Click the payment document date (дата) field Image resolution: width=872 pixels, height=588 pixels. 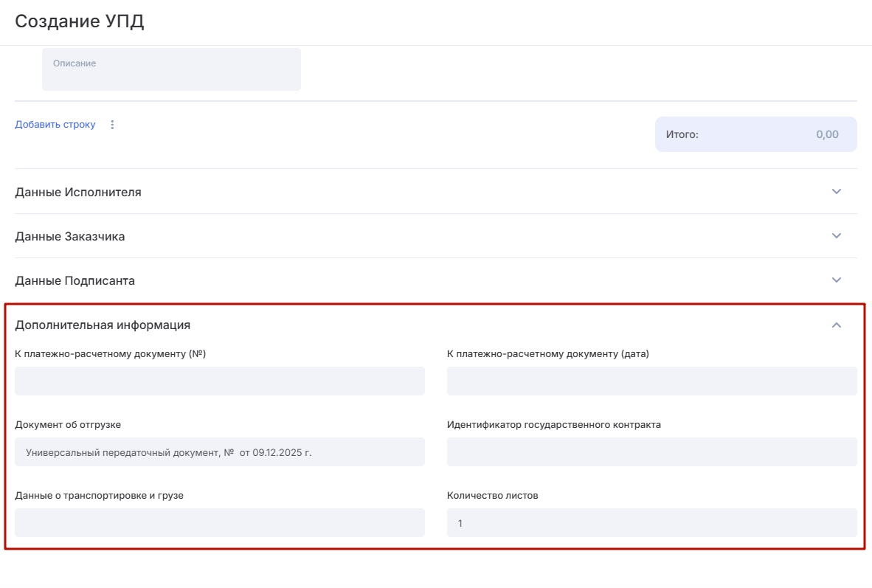coord(651,381)
